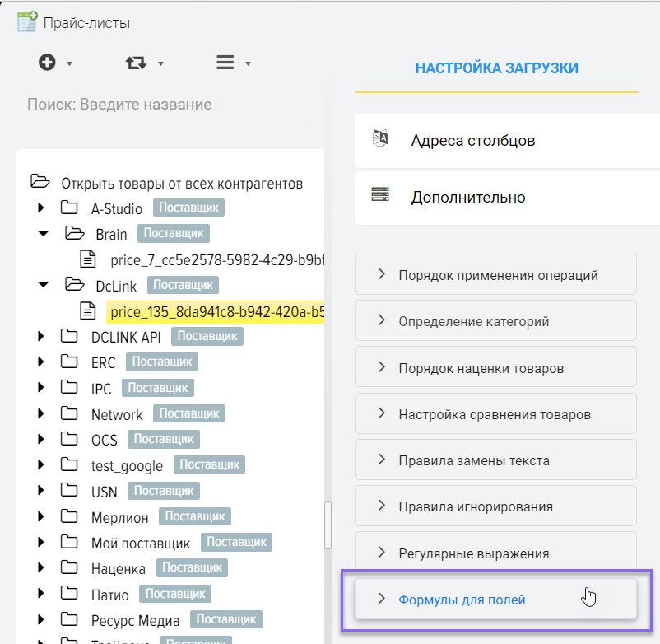Viewport: 660px width, 644px height.
Task: Click the exchange arrows icon in toolbar
Action: pos(136,63)
